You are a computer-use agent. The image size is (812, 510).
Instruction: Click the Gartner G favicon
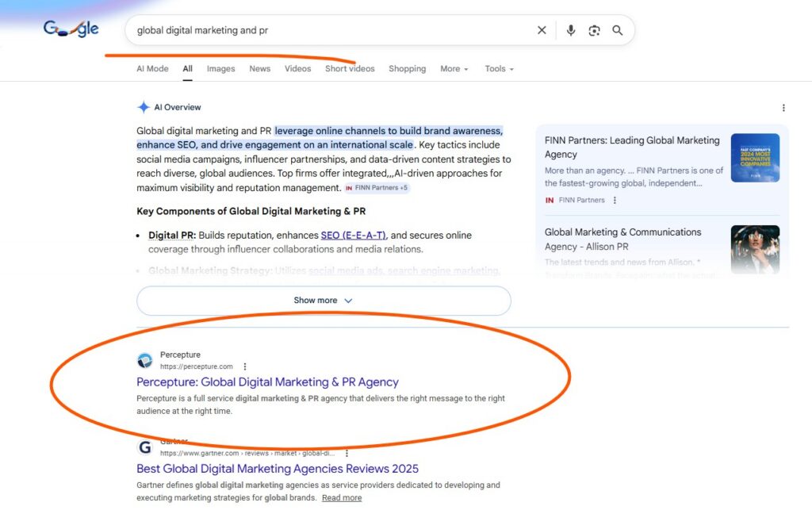tap(145, 447)
